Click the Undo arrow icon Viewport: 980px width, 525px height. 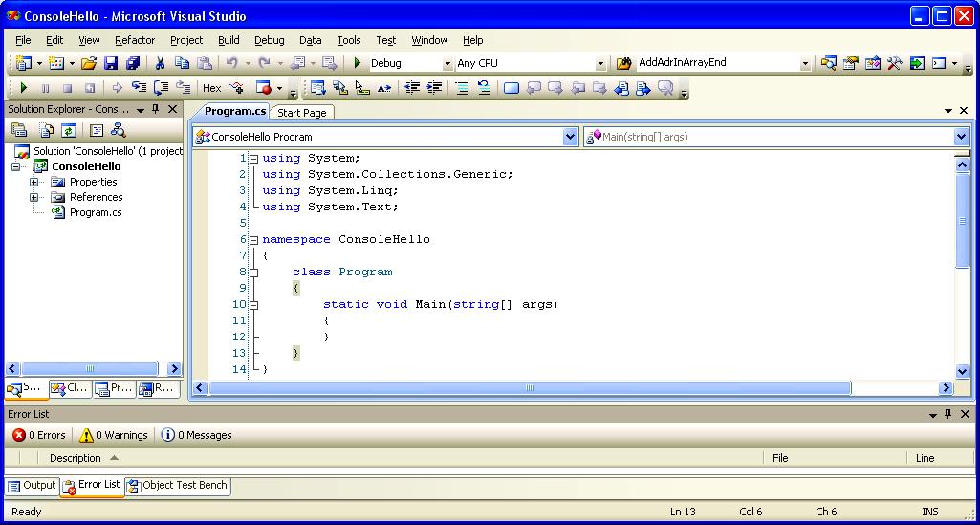[232, 63]
